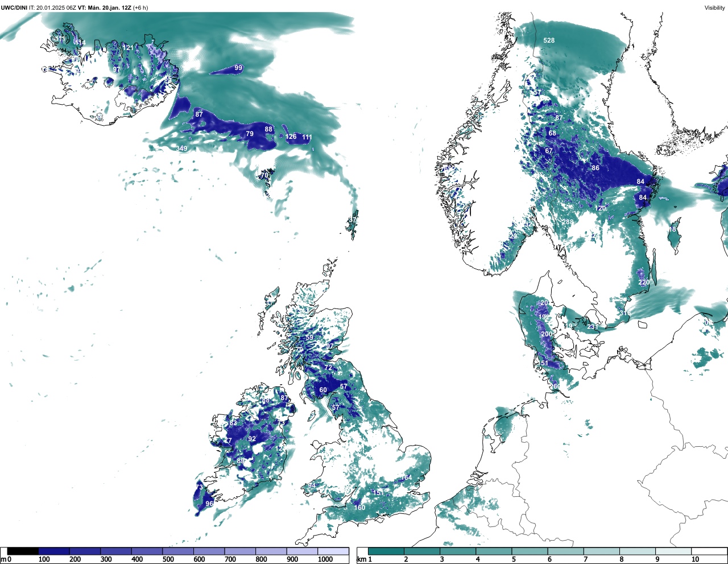Viewport: 728px width, 564px height.
Task: Click the 'VT: Mán. 20.jan. 12Z' valid time
Action: click(104, 8)
